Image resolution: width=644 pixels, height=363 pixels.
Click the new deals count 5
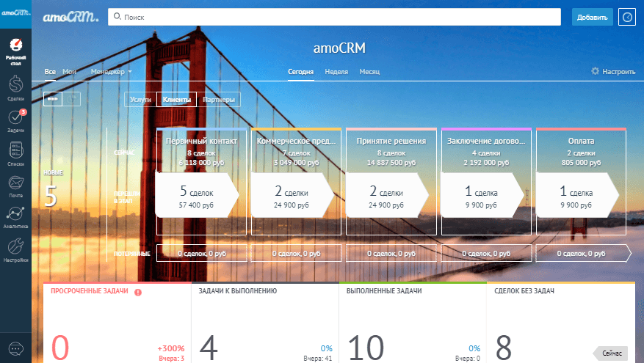pos(51,196)
